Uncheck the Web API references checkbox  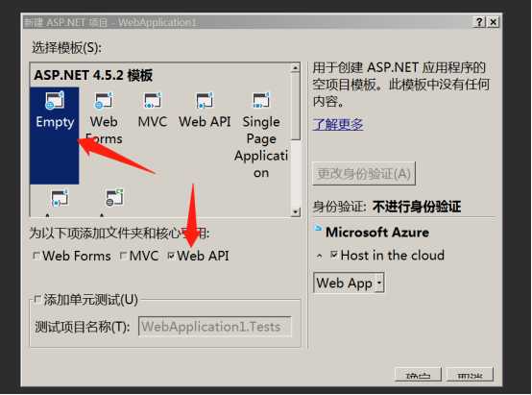pyautogui.click(x=172, y=256)
